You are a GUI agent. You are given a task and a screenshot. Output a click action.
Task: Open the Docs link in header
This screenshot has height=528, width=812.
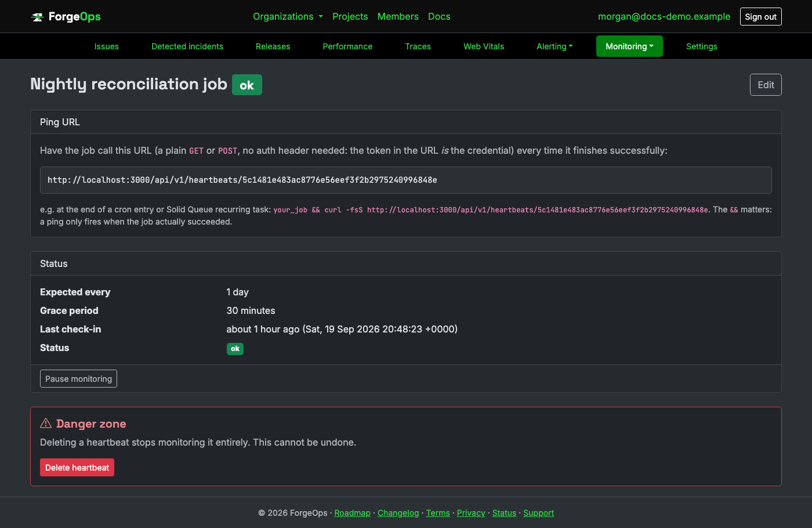click(x=439, y=16)
